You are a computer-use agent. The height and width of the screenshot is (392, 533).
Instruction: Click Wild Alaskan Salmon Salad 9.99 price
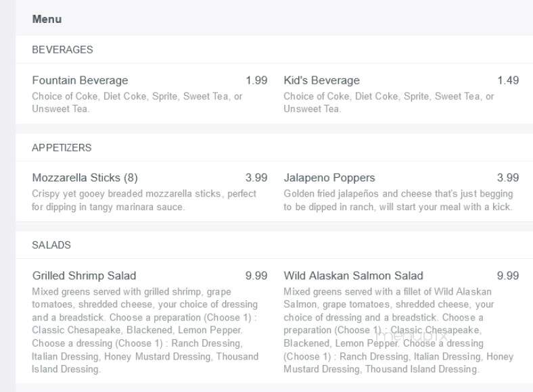[508, 276]
